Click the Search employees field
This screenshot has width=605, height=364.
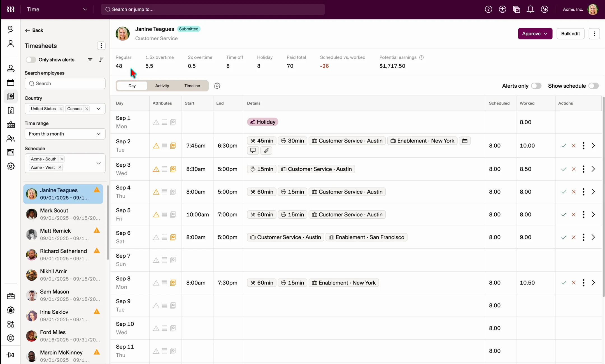point(65,83)
